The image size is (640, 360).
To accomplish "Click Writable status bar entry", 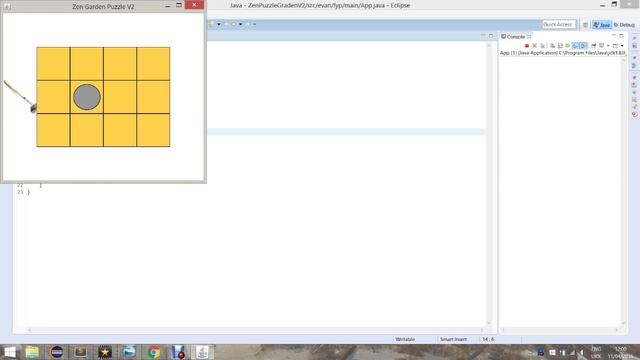I will (405, 339).
